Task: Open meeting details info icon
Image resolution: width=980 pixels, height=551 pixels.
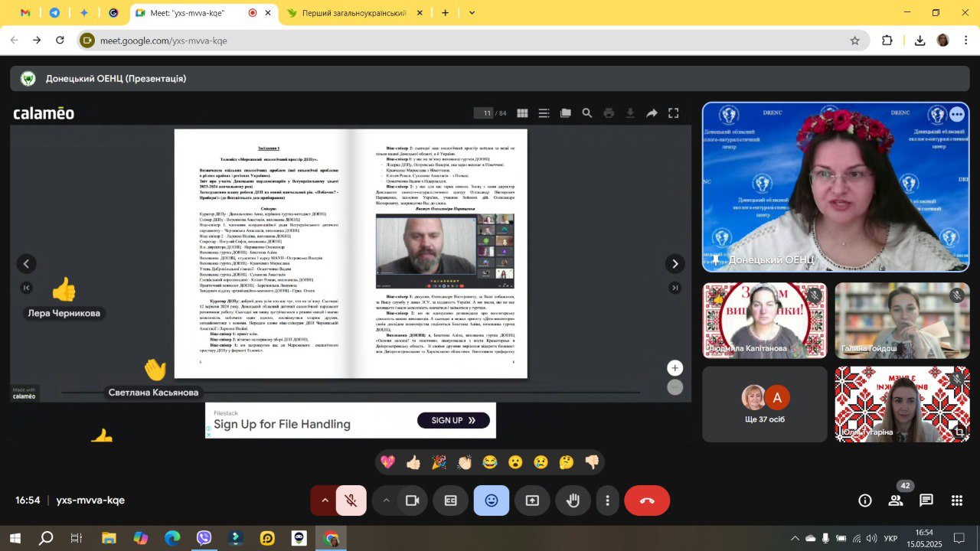Action: [x=865, y=500]
